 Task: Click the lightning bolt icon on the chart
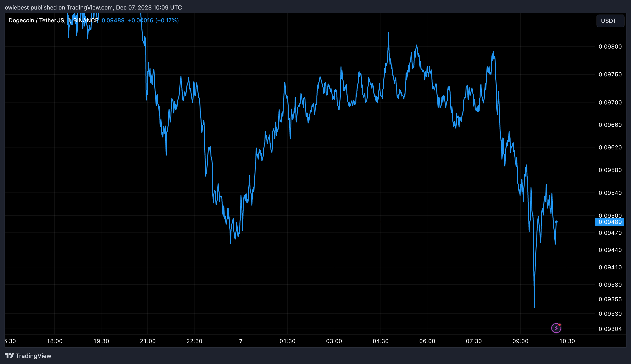[x=556, y=328]
